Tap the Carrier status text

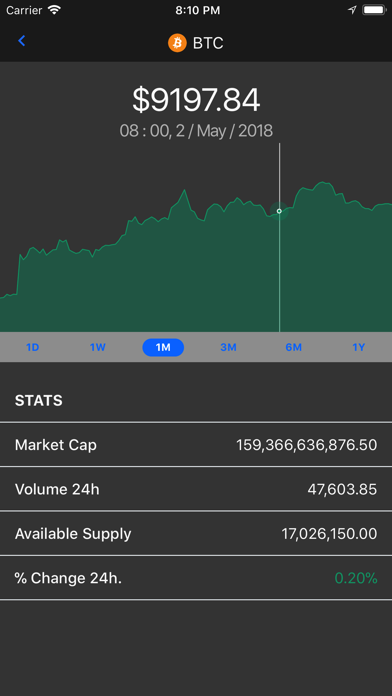25,10
